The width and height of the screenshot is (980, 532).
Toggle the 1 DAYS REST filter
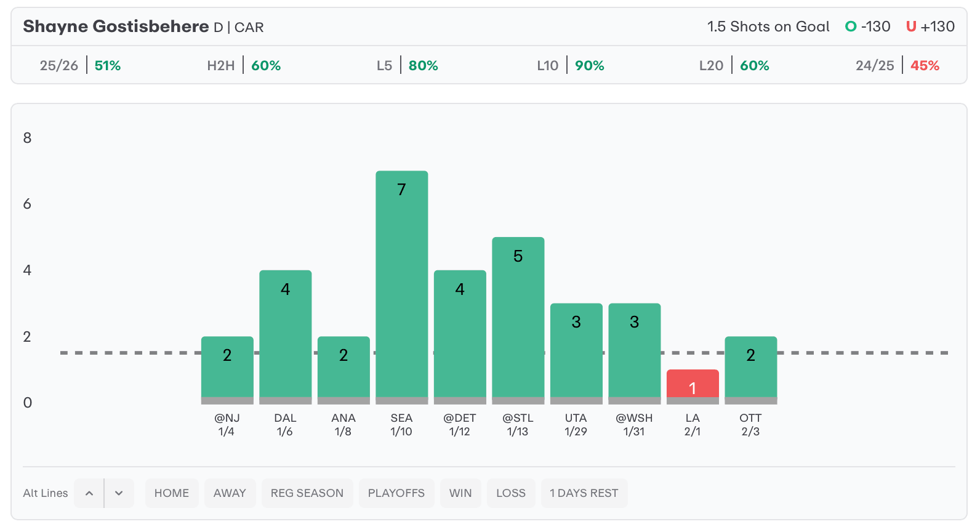point(584,493)
